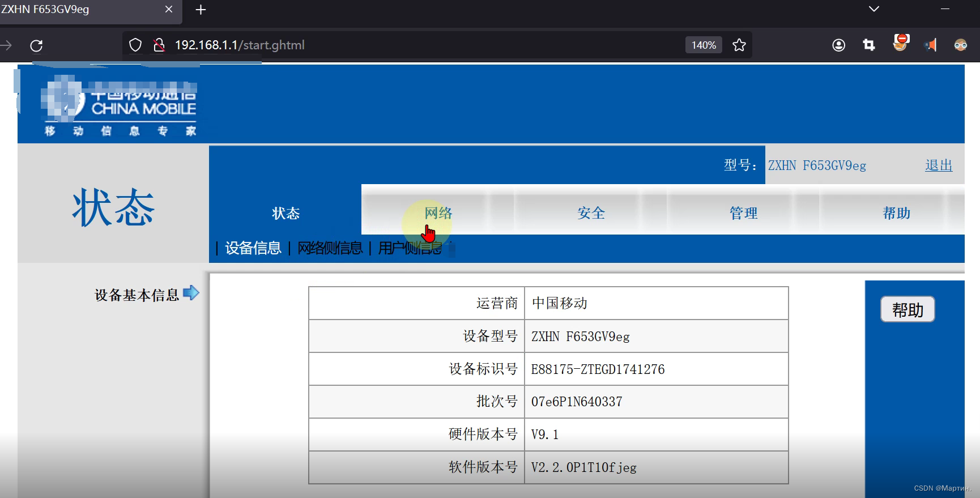Select the 状态 main tab
980x498 pixels.
click(x=286, y=214)
